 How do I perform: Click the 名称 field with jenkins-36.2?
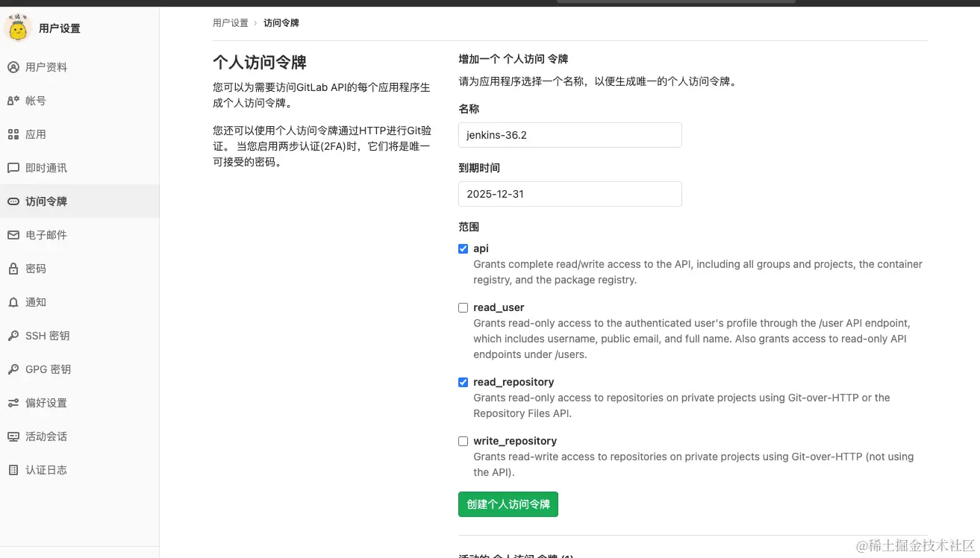pos(570,135)
